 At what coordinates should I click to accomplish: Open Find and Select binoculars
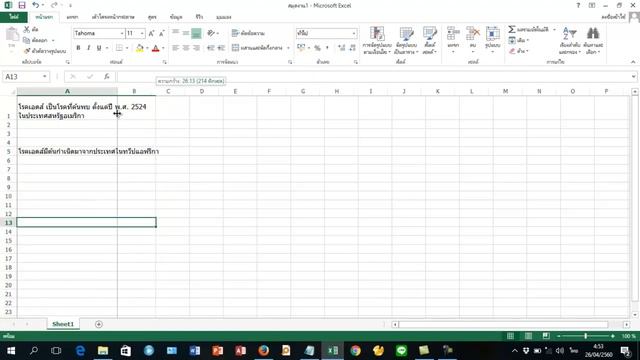pos(593,40)
